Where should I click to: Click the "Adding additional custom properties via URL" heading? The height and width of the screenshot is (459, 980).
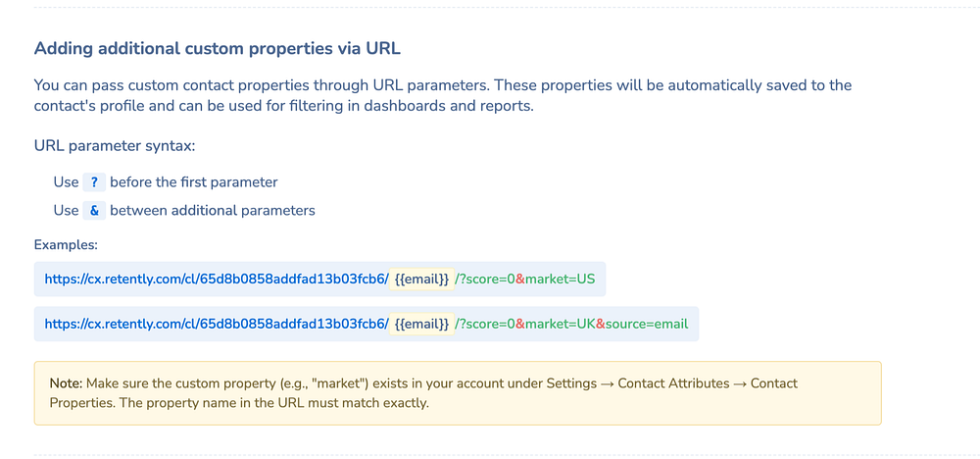[217, 48]
